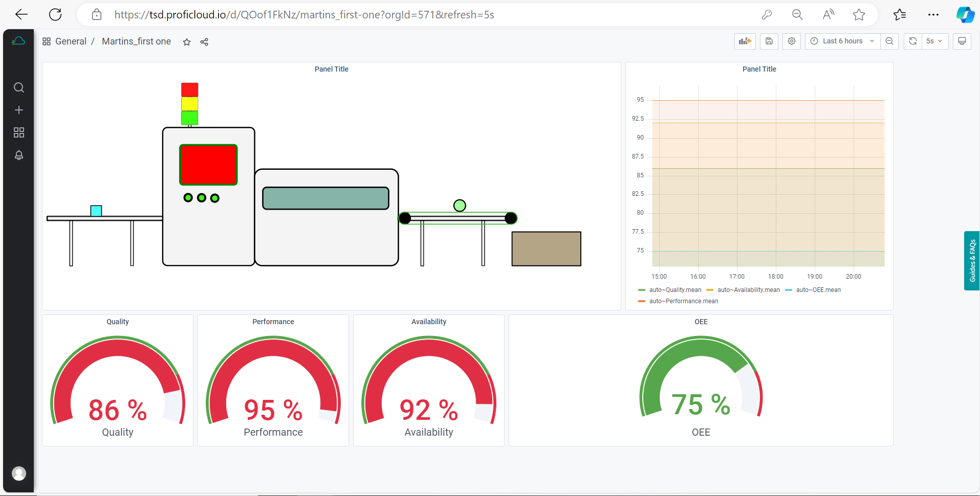Open the Alerting bell menu
Screen dimensions: 980x496
pos(19,155)
